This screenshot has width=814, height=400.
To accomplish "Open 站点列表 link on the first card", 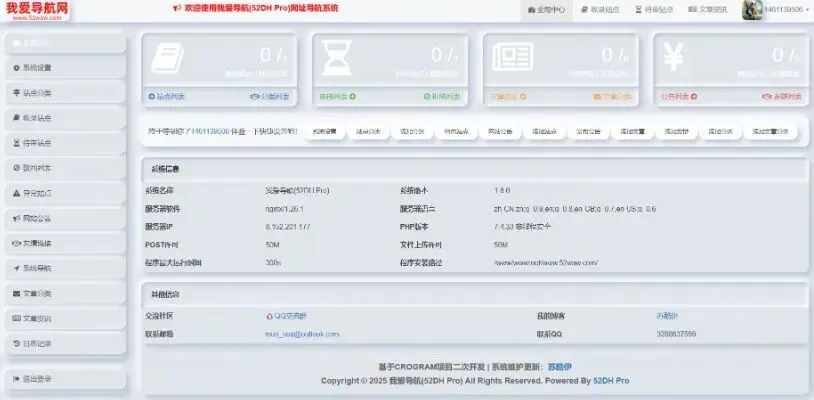I will 167,96.
